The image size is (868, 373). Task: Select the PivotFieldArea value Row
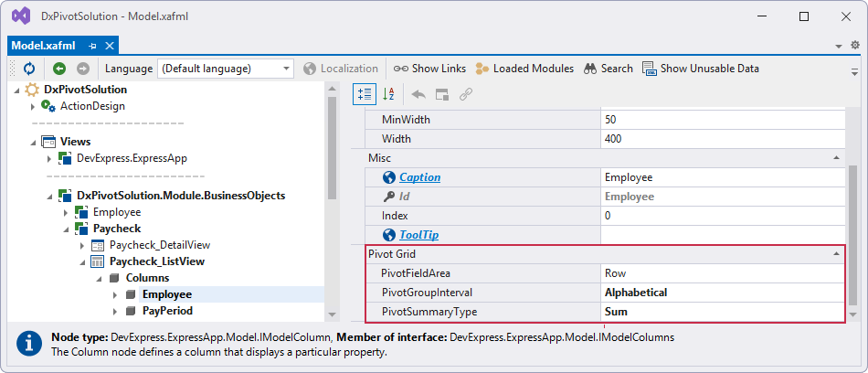click(x=723, y=273)
